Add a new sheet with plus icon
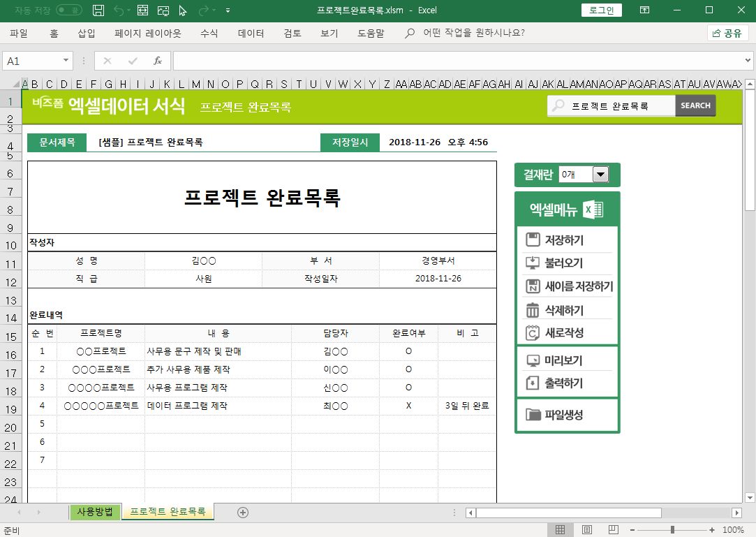The width and height of the screenshot is (756, 537). point(243,513)
